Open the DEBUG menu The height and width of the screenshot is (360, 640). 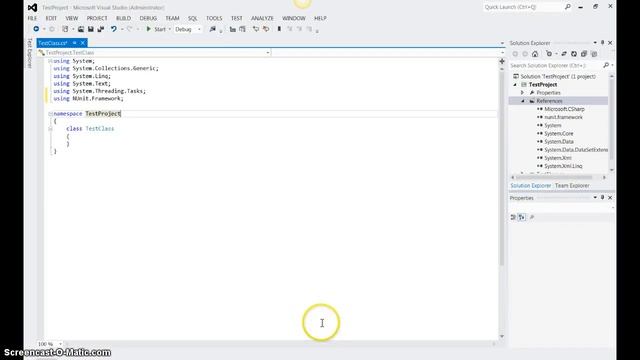click(148, 18)
